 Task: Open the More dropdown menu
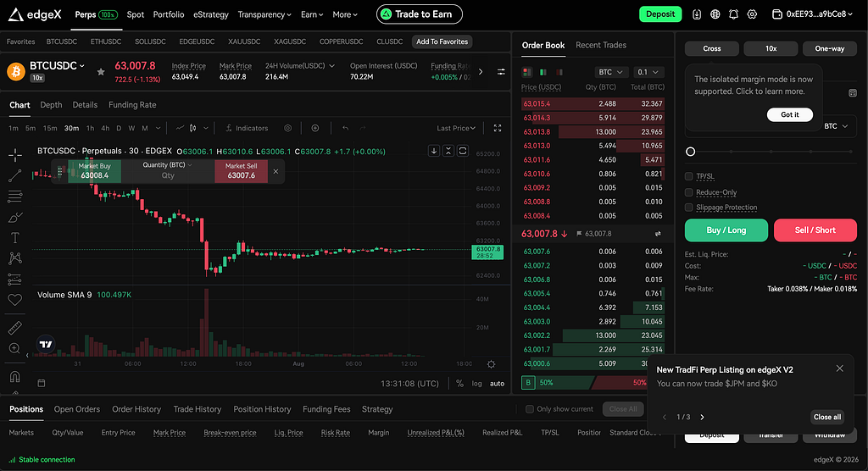click(x=345, y=14)
